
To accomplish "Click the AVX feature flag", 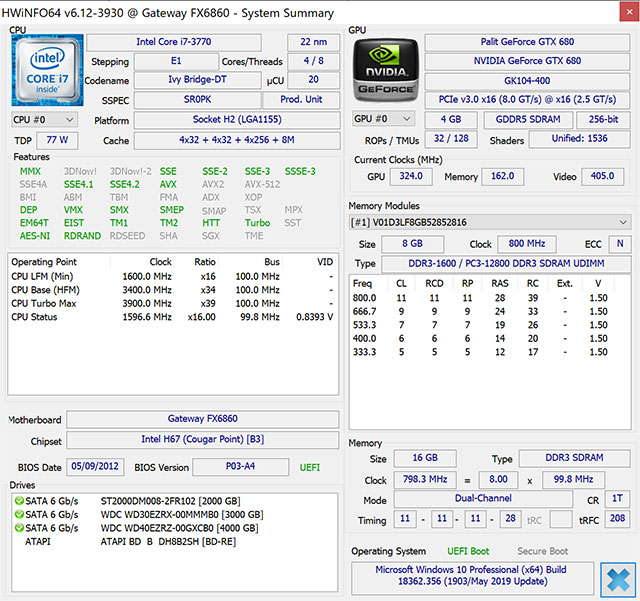I will pyautogui.click(x=168, y=185).
